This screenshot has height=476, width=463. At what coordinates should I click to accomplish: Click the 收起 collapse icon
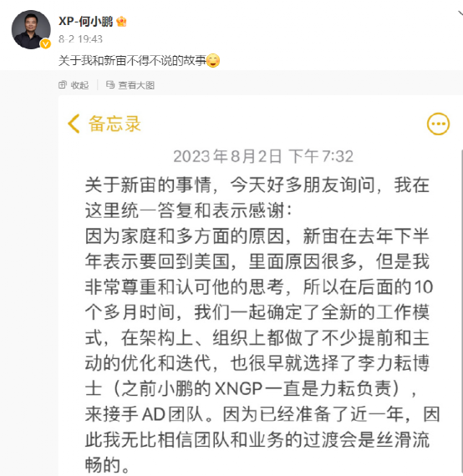(63, 84)
